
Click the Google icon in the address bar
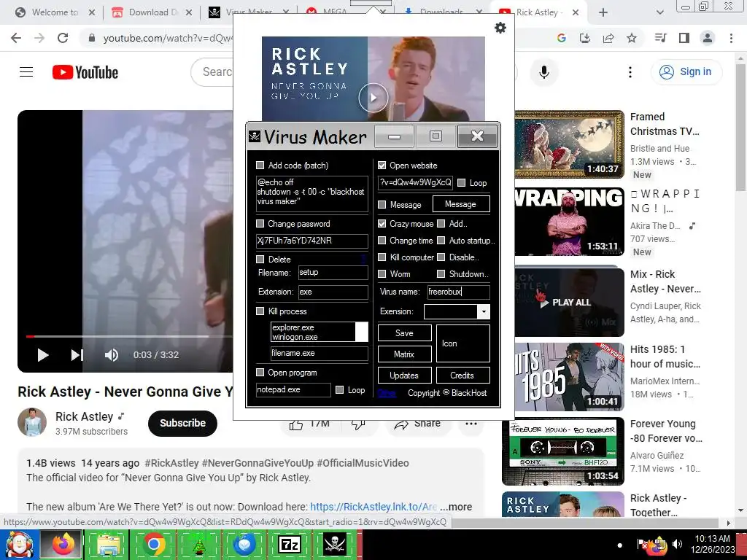click(x=562, y=38)
